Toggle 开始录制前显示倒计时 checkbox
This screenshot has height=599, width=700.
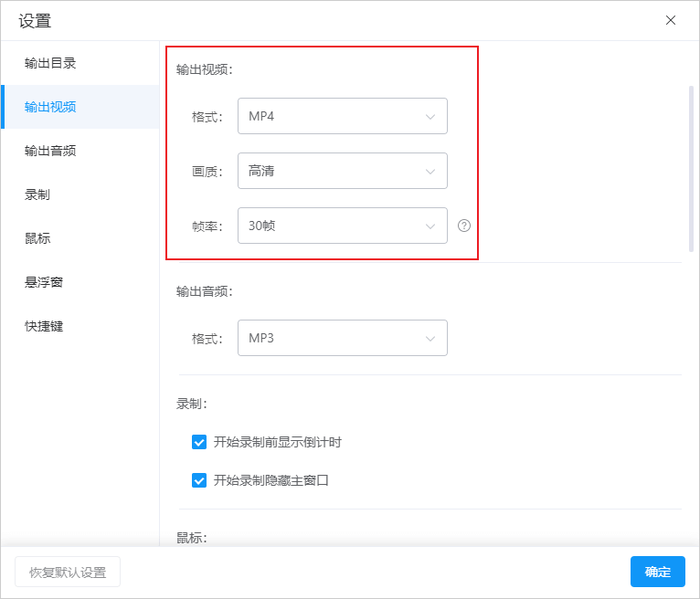[x=199, y=442]
